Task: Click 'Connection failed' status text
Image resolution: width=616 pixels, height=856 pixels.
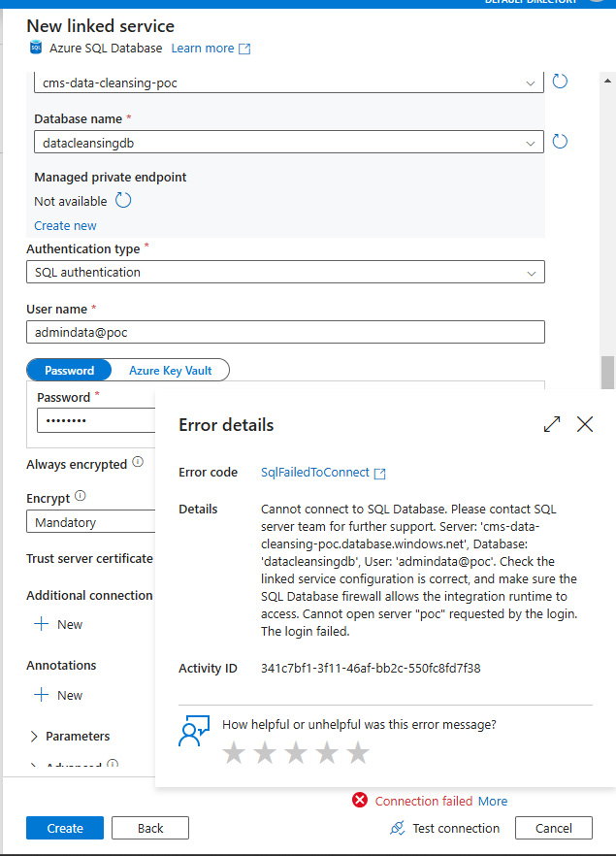Action: click(x=423, y=801)
